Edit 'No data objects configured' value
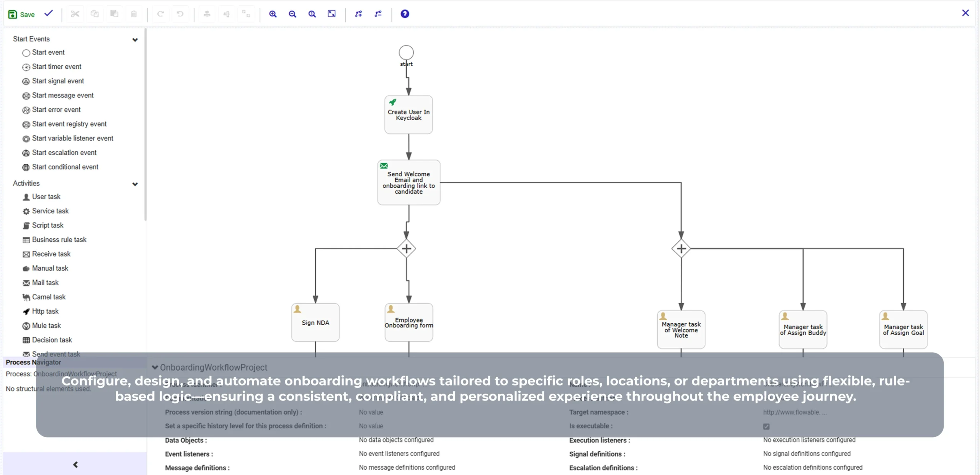980x475 pixels. (x=396, y=440)
